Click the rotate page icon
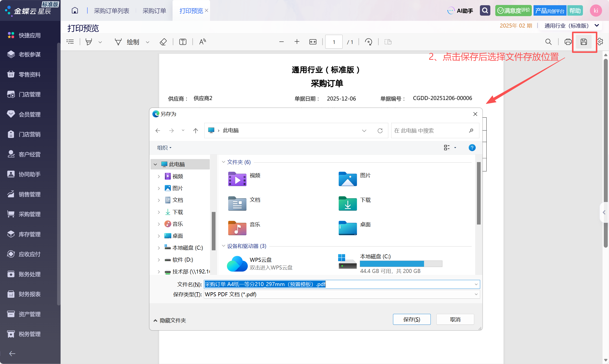Viewport: 609px width, 364px height. [x=368, y=42]
